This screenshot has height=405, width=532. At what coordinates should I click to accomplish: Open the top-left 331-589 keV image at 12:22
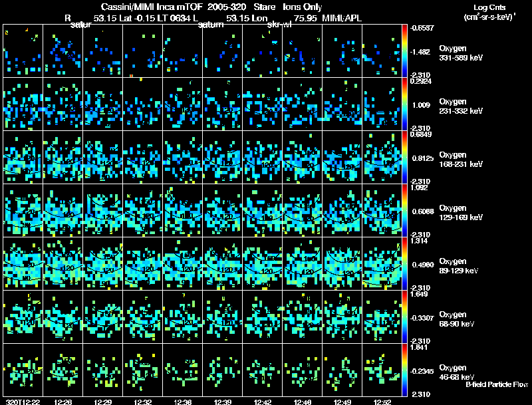tap(23, 51)
